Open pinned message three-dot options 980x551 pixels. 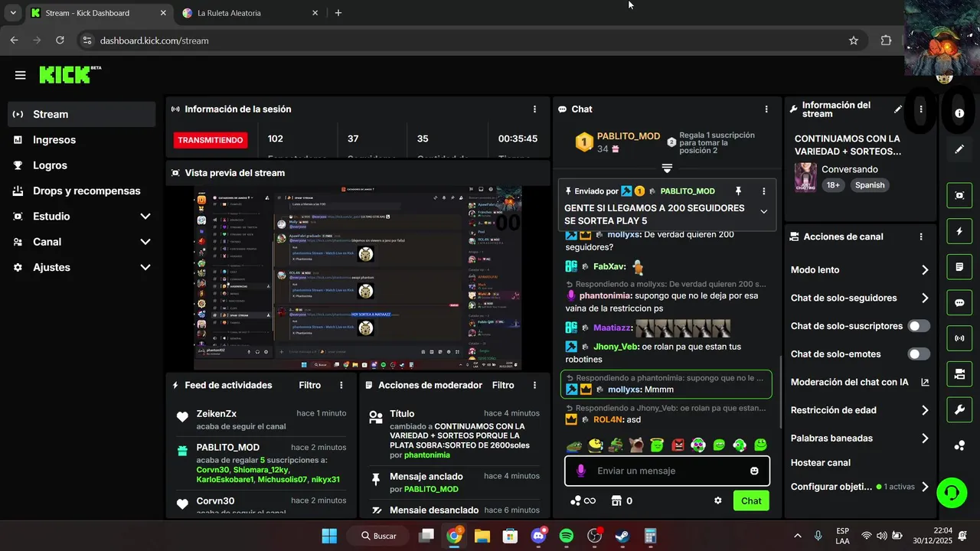tap(763, 191)
